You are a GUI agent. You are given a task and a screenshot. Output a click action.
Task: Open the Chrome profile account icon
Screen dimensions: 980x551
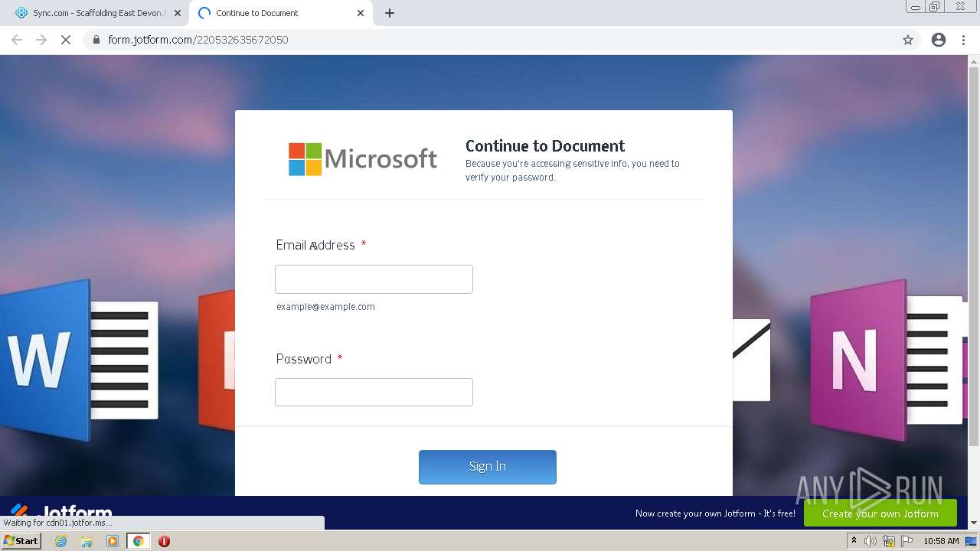939,40
